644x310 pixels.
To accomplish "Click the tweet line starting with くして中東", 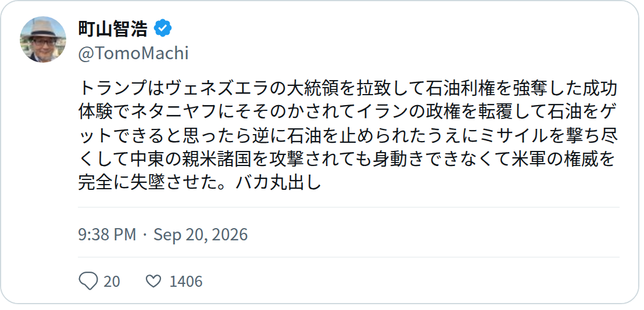I will [x=348, y=158].
